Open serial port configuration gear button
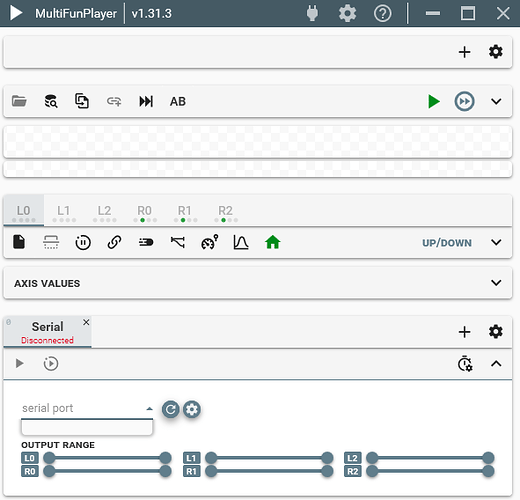520x500 pixels. click(192, 409)
